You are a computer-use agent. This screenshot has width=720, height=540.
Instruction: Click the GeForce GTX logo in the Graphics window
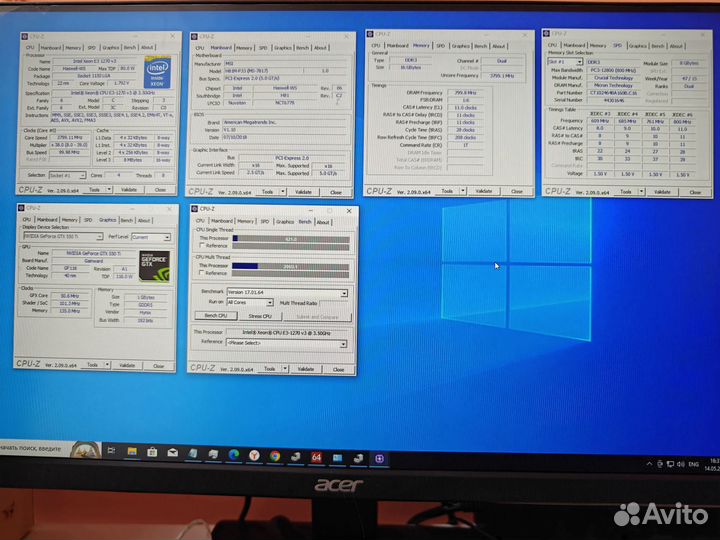155,266
